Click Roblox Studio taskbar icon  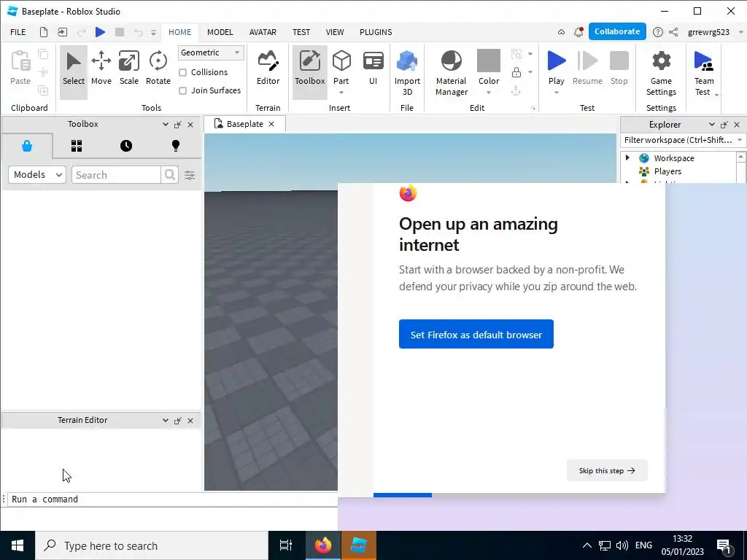click(358, 545)
